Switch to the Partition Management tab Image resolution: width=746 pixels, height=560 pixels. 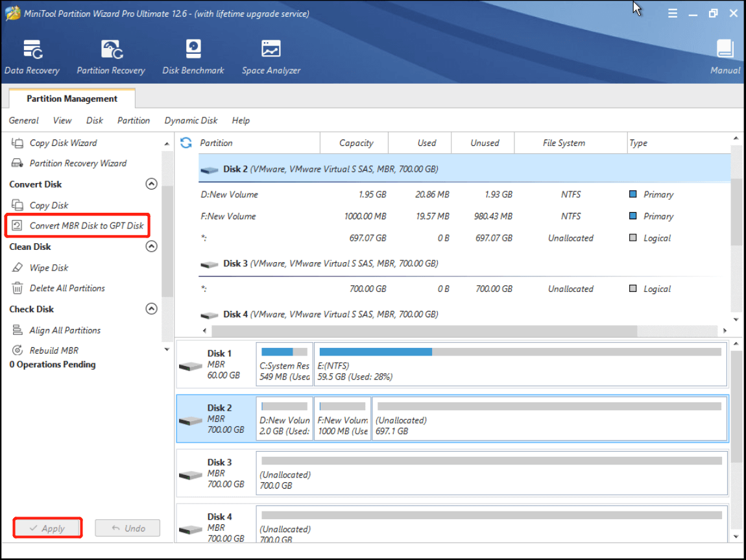[x=71, y=99]
